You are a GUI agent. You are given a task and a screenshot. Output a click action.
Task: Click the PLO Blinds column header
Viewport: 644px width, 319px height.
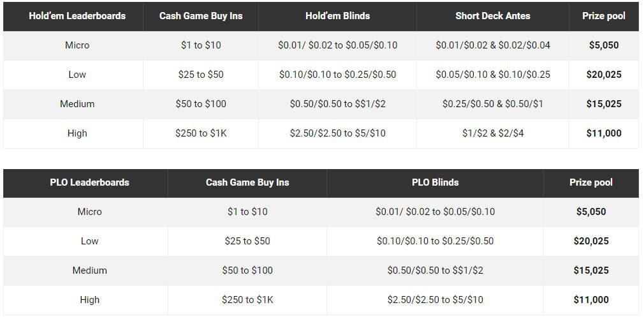tap(435, 182)
